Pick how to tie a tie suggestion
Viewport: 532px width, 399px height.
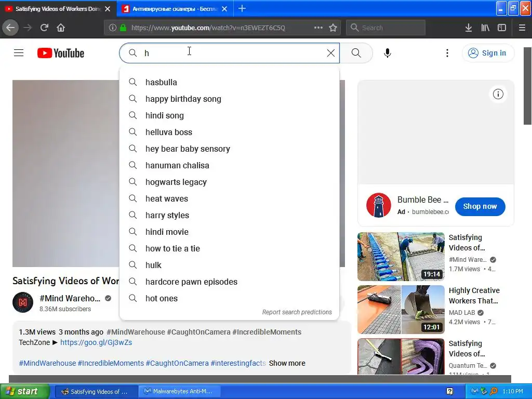(229, 248)
